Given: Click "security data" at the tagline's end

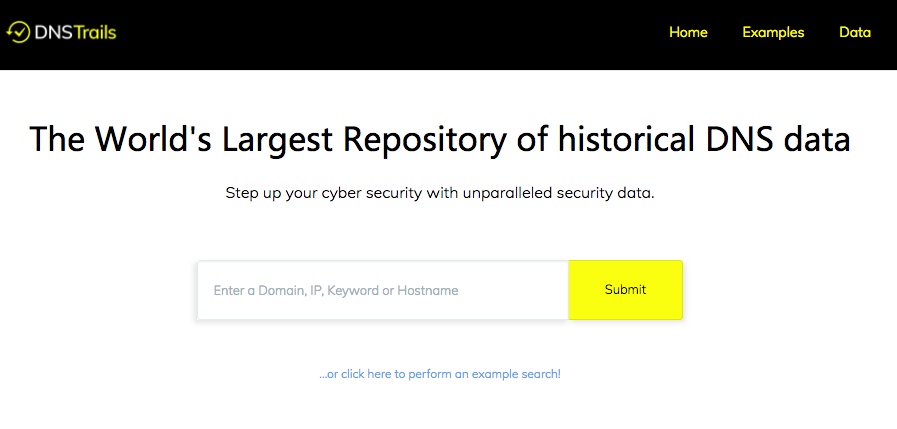Looking at the screenshot, I should [x=610, y=192].
